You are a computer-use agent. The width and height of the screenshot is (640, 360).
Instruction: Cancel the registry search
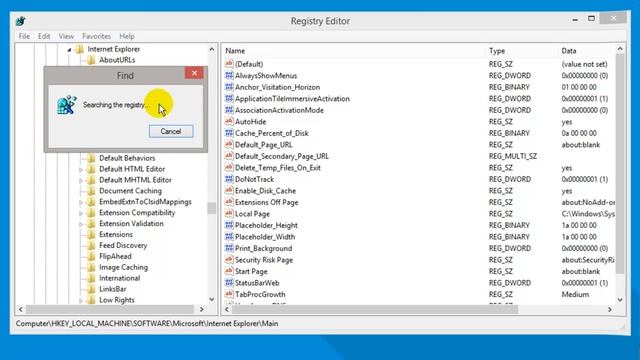point(171,131)
